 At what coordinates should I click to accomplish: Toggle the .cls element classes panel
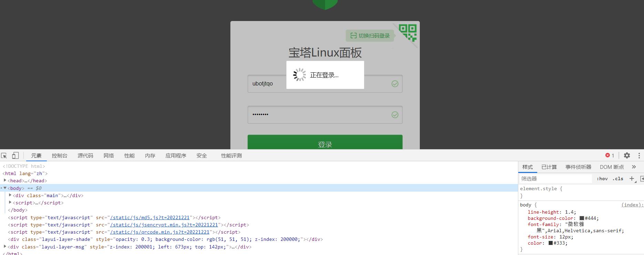tap(618, 178)
